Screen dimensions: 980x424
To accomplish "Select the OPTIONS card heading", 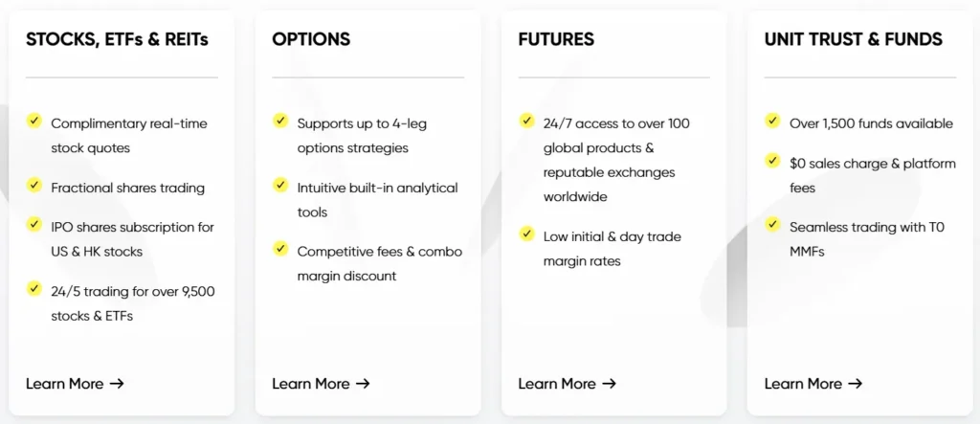I will (311, 39).
